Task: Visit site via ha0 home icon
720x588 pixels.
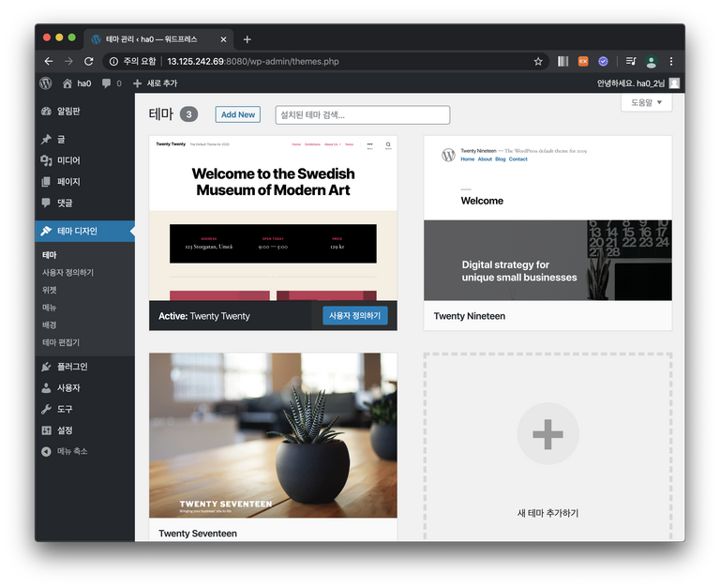Action: (67, 83)
